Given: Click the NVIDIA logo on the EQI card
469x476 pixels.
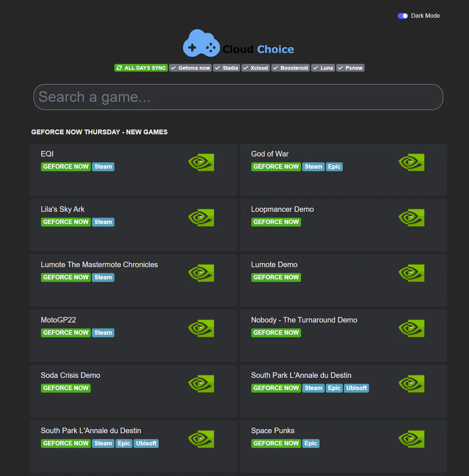Looking at the screenshot, I should [x=201, y=162].
